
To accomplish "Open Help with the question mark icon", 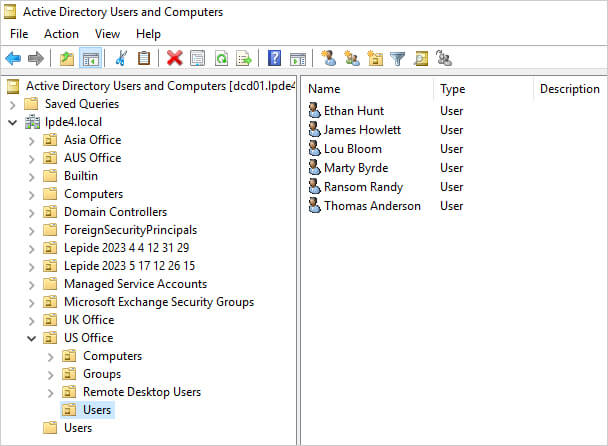I will coord(275,59).
